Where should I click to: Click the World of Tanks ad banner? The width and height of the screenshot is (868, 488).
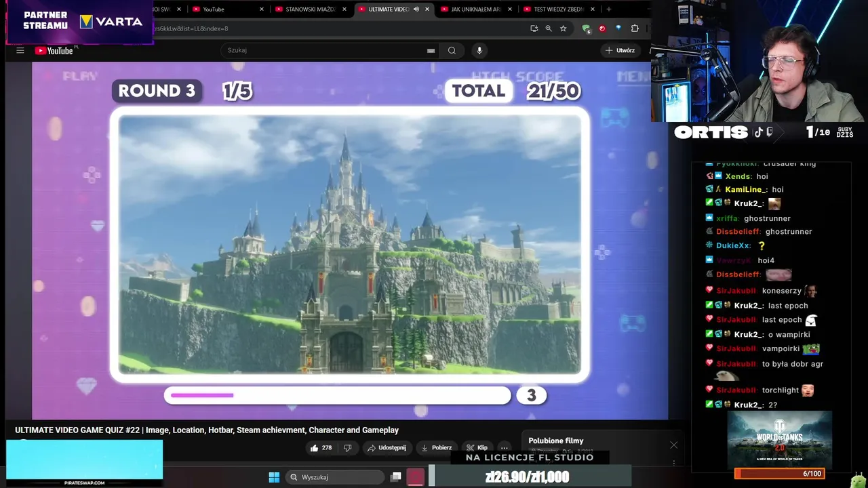[779, 440]
